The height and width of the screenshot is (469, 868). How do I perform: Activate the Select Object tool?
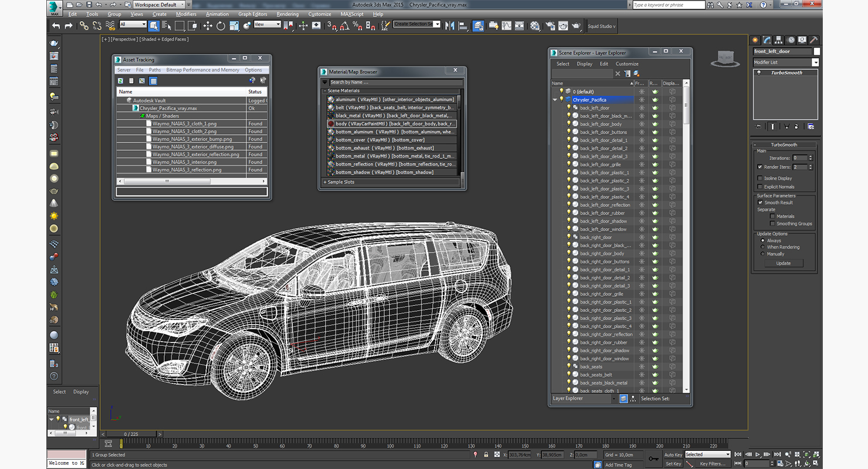[154, 26]
